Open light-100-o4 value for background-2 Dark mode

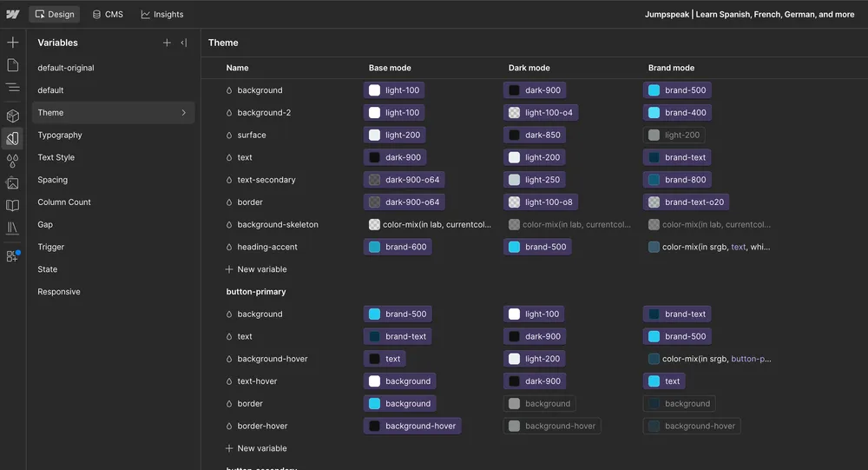[540, 113]
